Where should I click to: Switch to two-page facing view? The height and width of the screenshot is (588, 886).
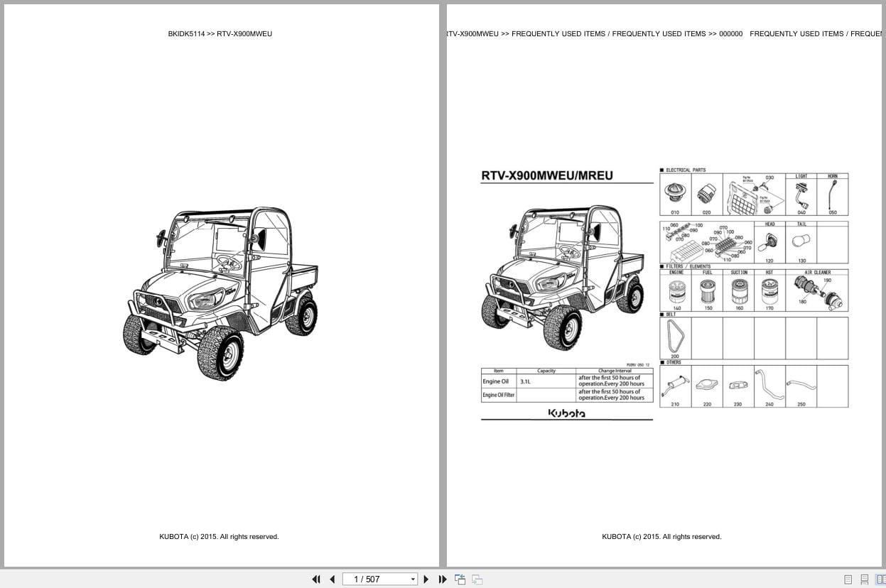click(x=880, y=579)
